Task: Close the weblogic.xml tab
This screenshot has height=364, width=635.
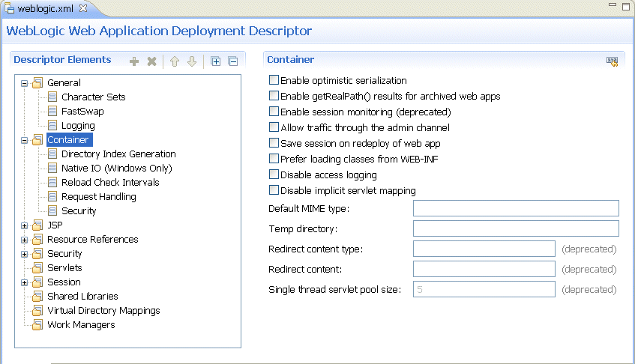Action: pyautogui.click(x=83, y=8)
